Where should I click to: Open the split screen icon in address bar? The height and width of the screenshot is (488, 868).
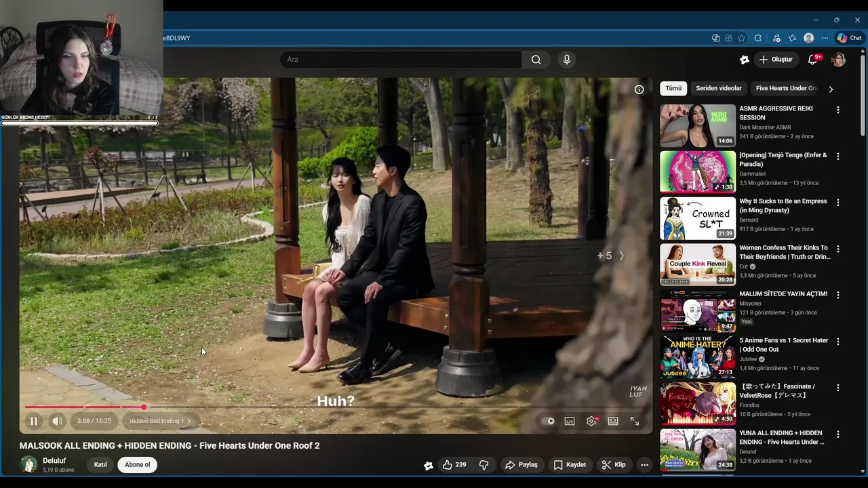728,38
